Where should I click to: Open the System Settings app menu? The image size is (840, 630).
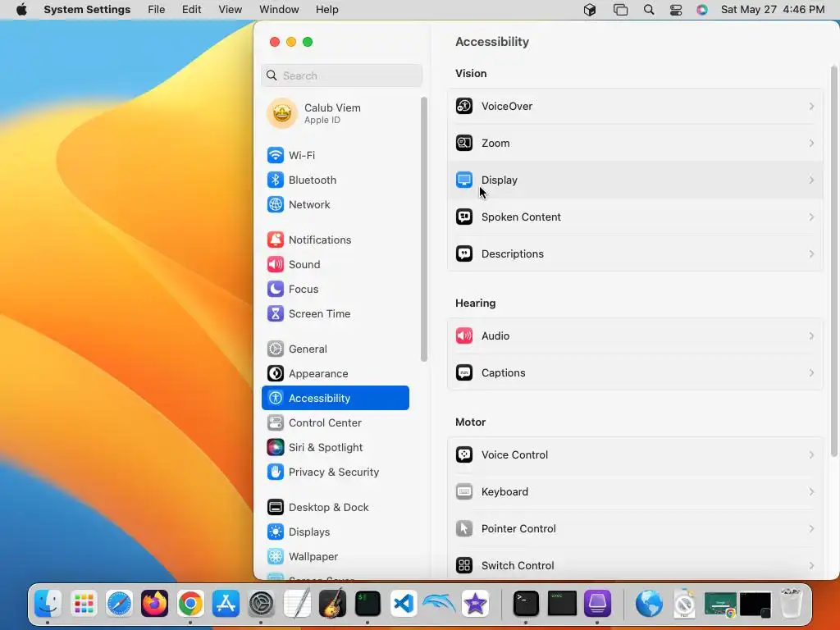(x=87, y=10)
